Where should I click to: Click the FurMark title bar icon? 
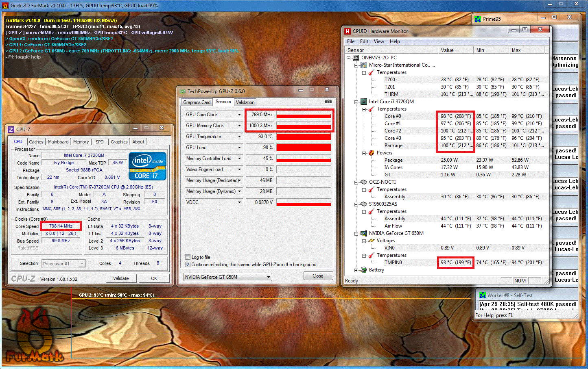coord(5,6)
